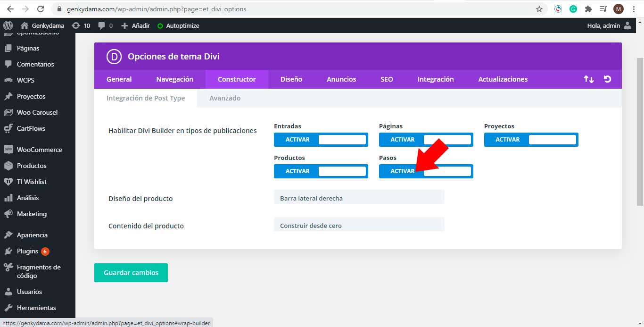Click the Divi D logo

114,57
